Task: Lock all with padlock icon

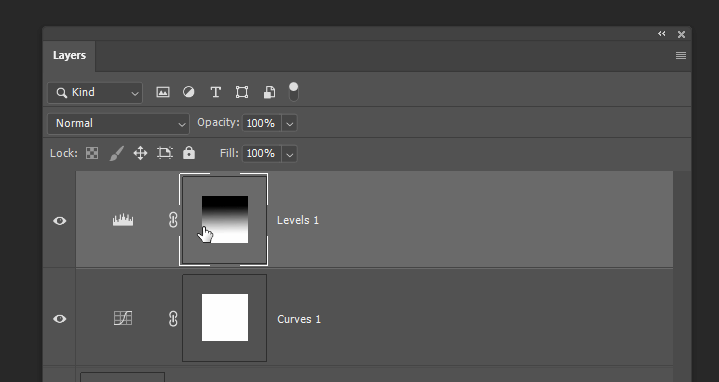Action: pyautogui.click(x=189, y=153)
